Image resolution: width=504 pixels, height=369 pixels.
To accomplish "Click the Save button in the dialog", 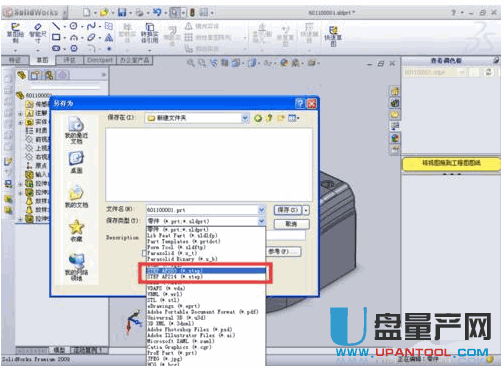I will pos(288,210).
